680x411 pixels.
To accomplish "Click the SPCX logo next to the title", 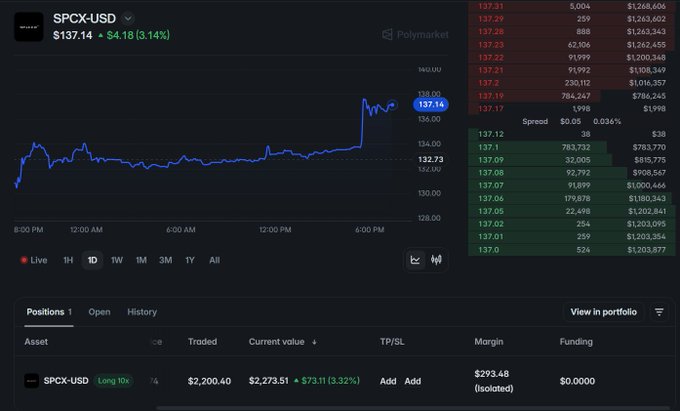I will (29, 27).
